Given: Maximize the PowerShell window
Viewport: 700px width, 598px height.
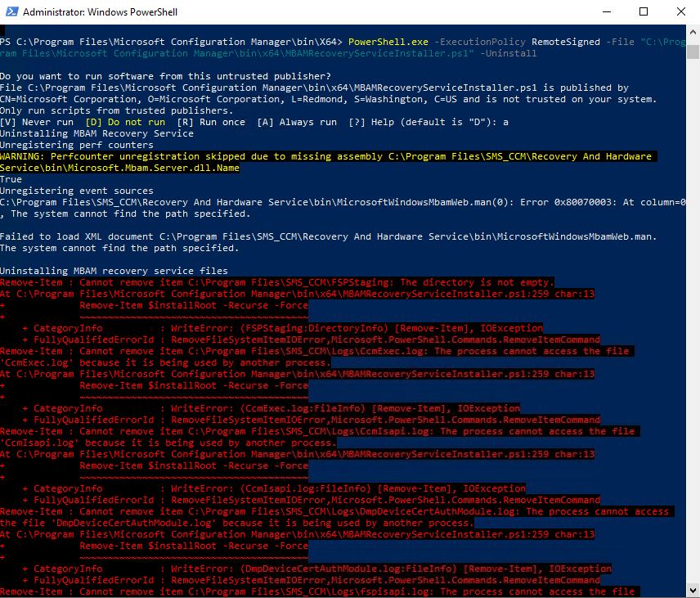Looking at the screenshot, I should 644,11.
